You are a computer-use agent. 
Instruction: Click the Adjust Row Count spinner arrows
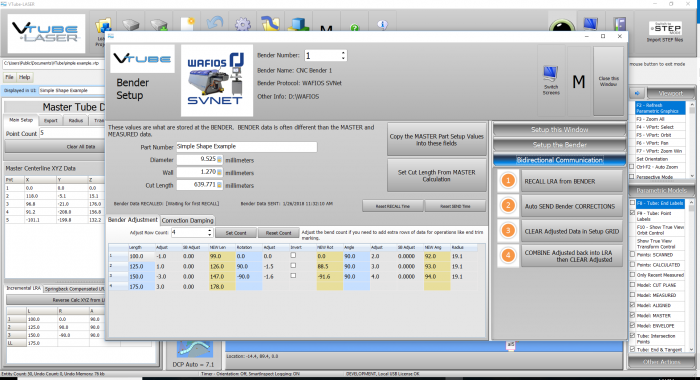(209, 233)
